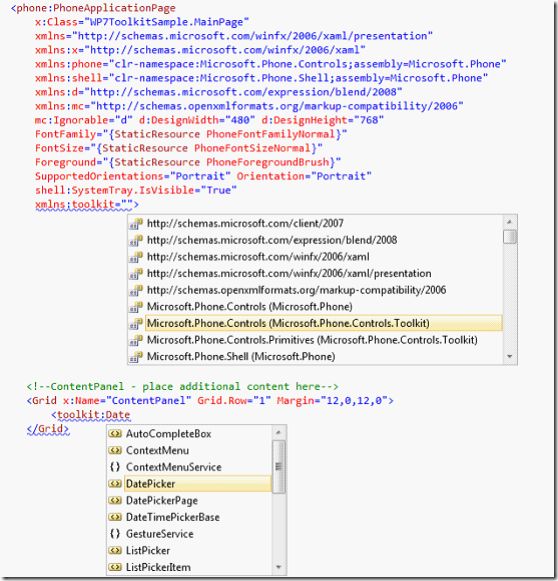Click braces icon beside ContextMenuService
The height and width of the screenshot is (581, 558).
(115, 467)
